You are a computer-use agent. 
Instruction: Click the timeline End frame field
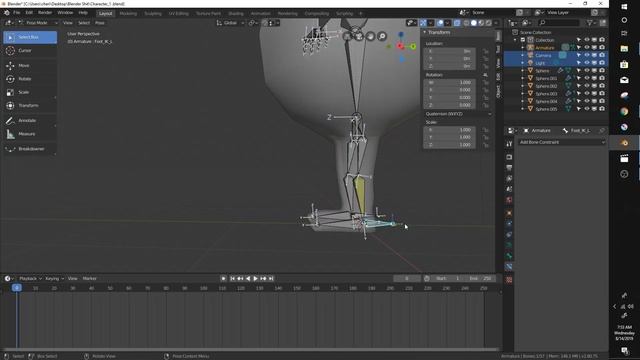click(480, 278)
